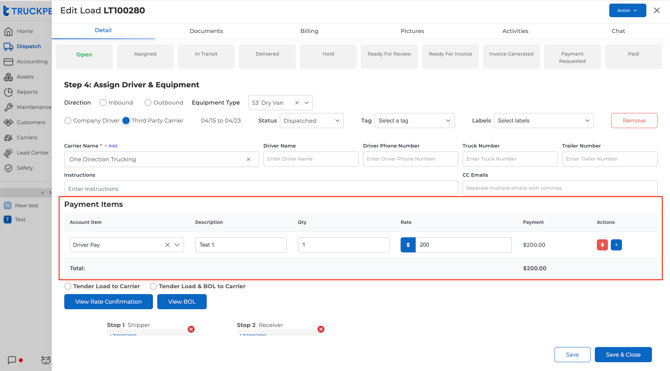Switch to the Documents tab

206,31
